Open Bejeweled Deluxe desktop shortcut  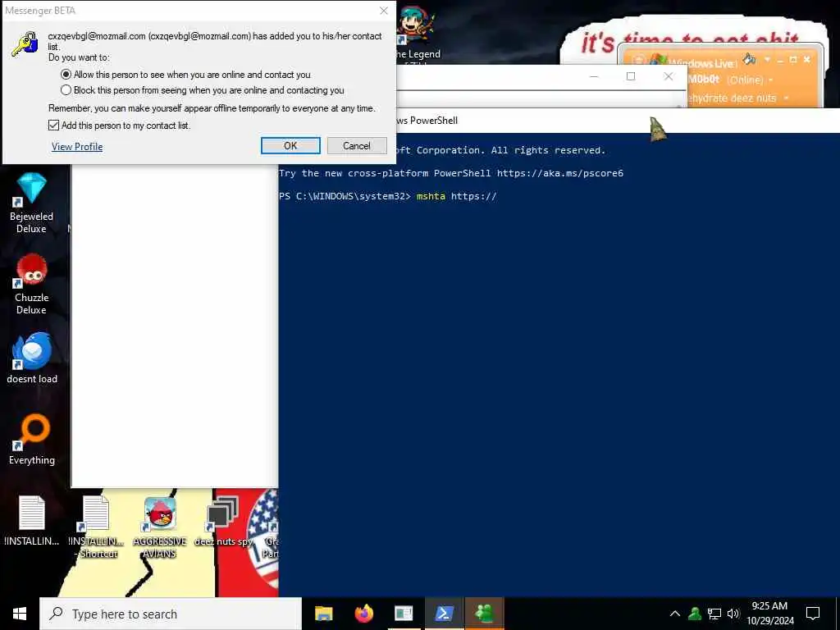(32, 203)
